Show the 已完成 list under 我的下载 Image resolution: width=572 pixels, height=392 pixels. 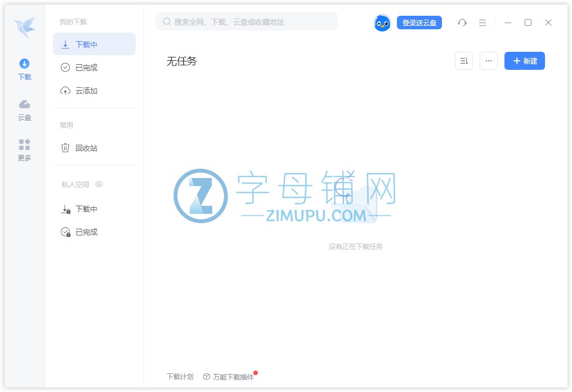[x=94, y=68]
